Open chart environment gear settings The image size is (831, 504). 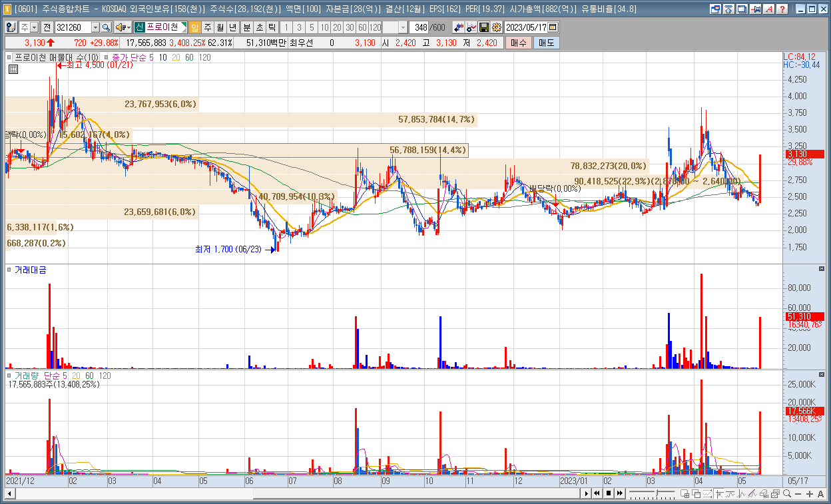coord(496,27)
